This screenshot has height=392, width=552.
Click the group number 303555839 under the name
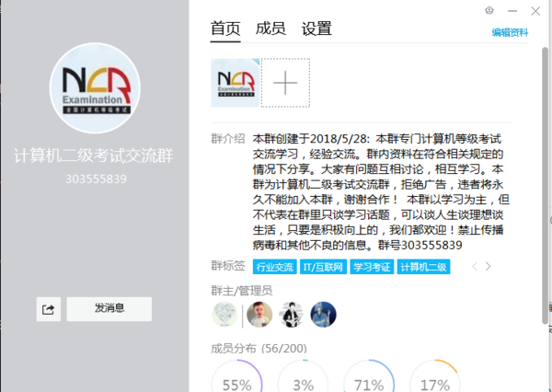click(x=96, y=179)
